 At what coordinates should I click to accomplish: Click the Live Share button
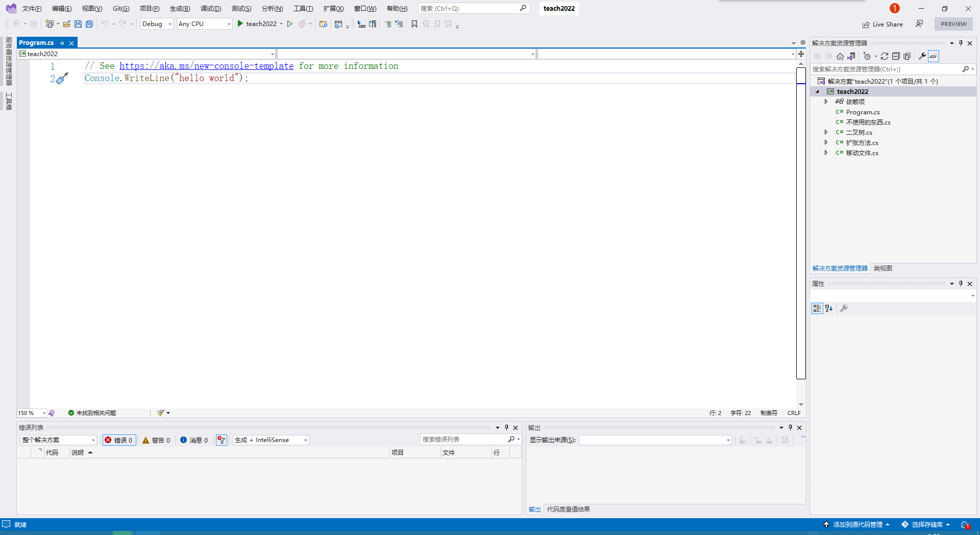coord(883,25)
